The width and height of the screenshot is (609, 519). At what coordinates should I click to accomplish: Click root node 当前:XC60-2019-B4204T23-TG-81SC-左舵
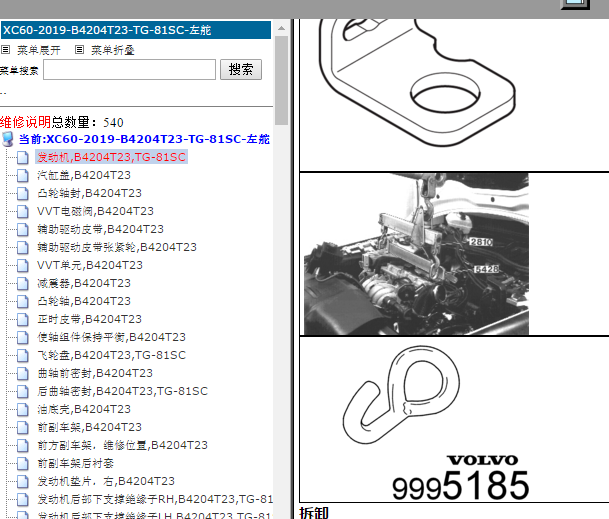[x=144, y=139]
